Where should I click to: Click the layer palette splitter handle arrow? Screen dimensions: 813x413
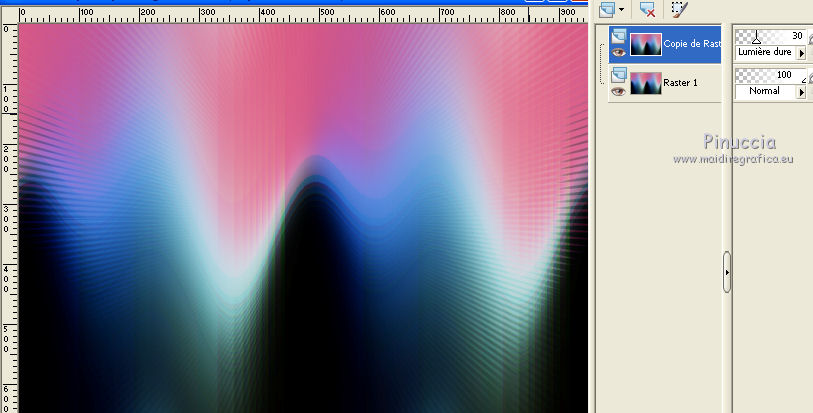(727, 272)
